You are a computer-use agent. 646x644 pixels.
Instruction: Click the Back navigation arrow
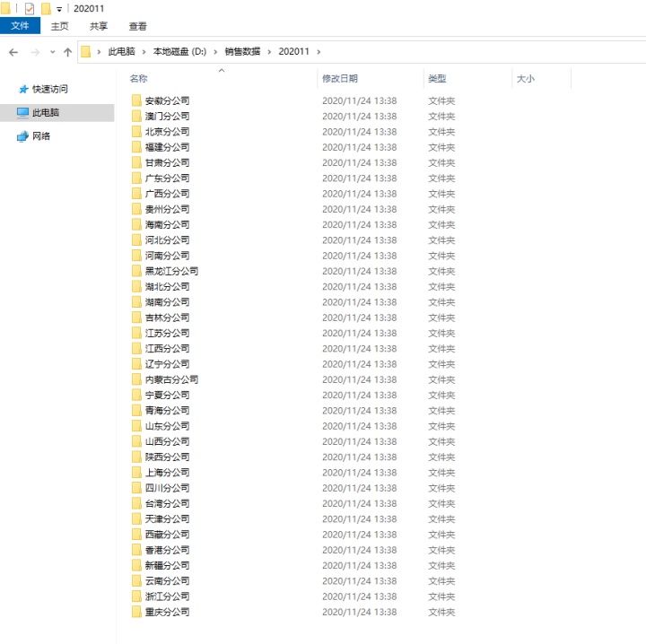(x=13, y=52)
